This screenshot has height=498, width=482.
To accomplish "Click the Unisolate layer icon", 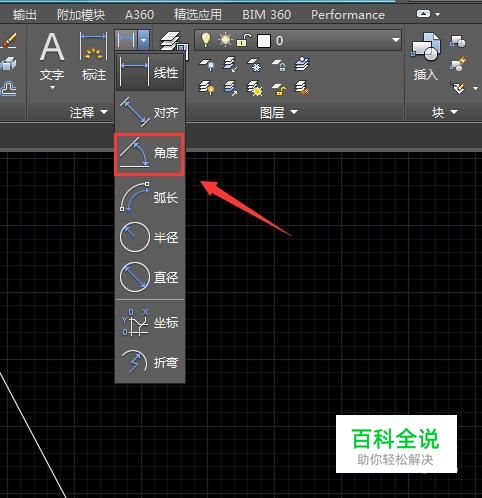I will pos(231,88).
